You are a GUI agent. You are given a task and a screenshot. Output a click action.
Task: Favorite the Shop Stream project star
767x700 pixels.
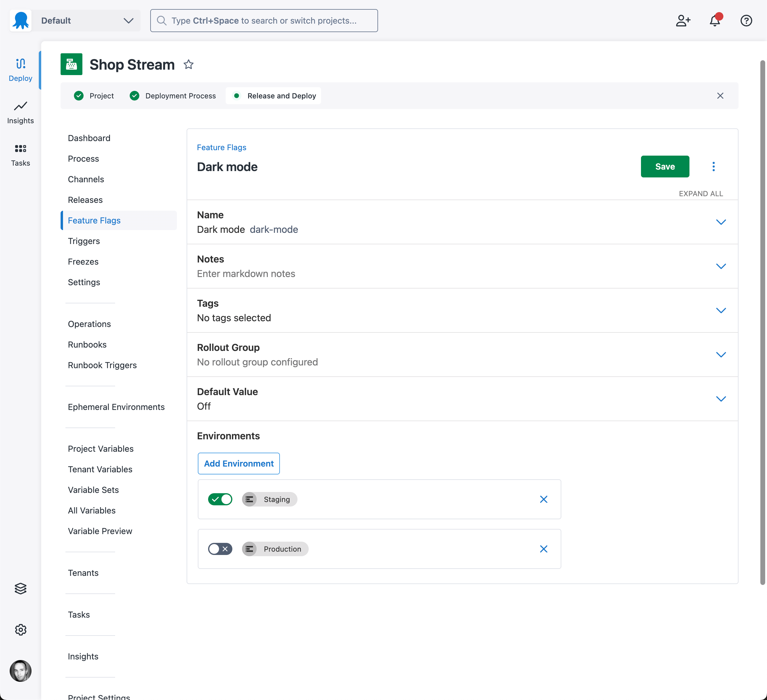click(189, 64)
